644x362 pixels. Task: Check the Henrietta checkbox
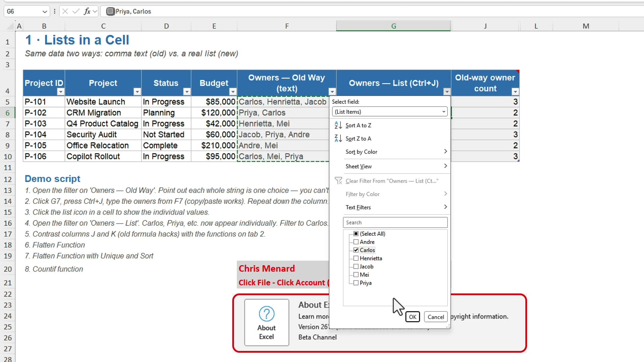(x=356, y=258)
